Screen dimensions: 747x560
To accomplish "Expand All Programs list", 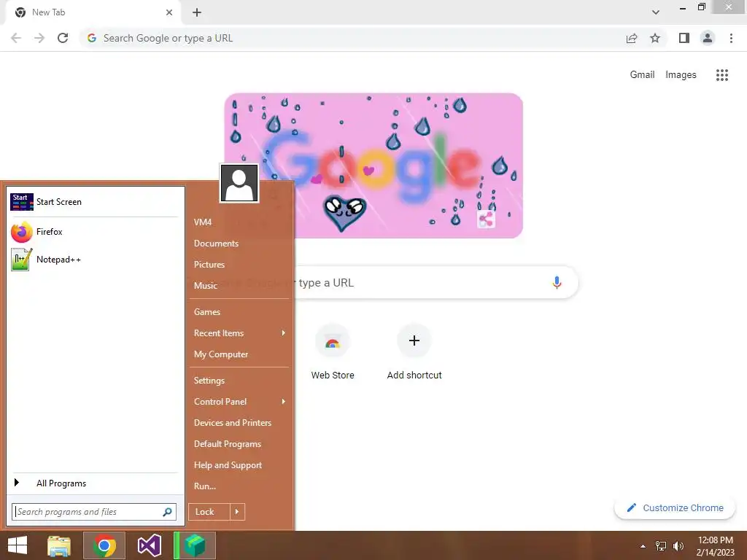I will tap(95, 483).
